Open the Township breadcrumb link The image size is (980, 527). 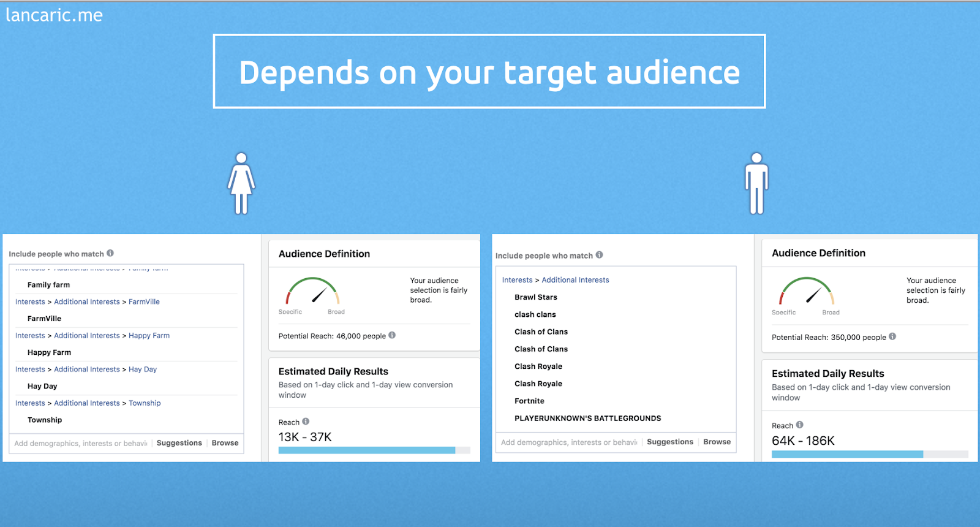pyautogui.click(x=145, y=403)
